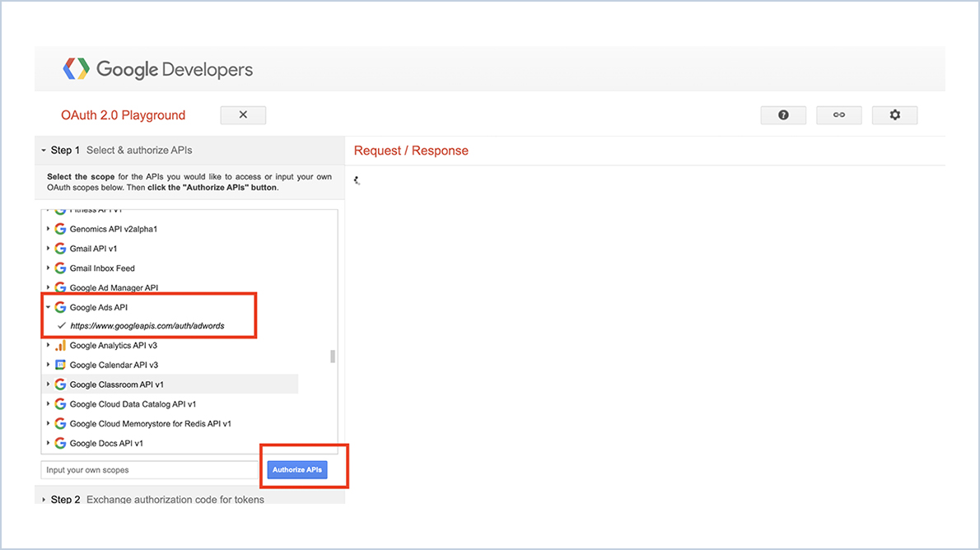Open the OAuth settings gear icon

point(895,114)
